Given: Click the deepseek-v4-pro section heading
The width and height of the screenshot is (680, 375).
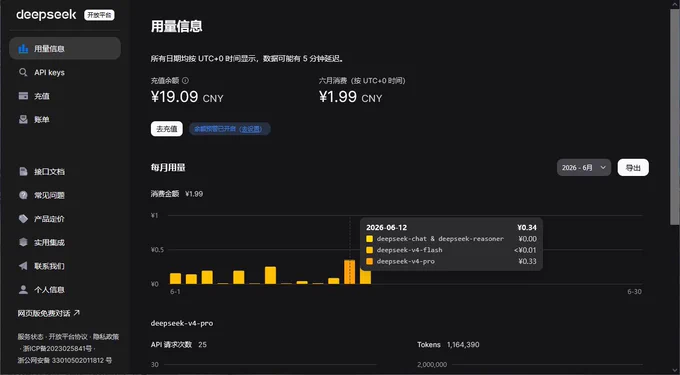Looking at the screenshot, I should coord(182,323).
